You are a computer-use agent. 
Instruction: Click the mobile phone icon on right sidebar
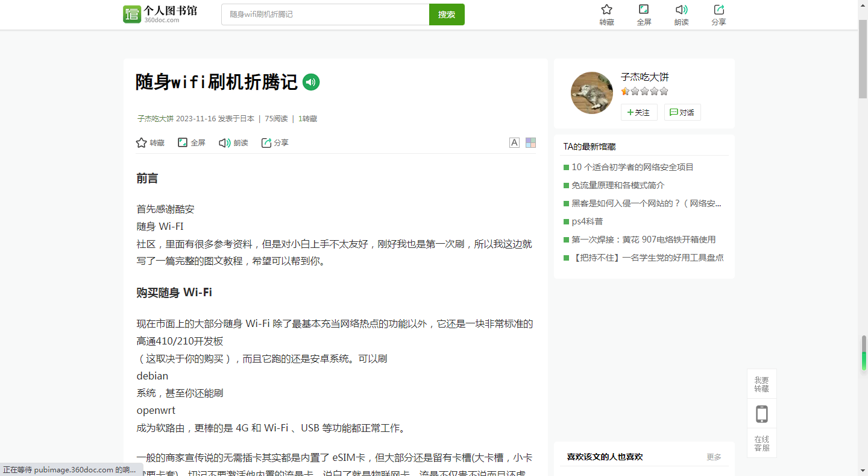[761, 414]
